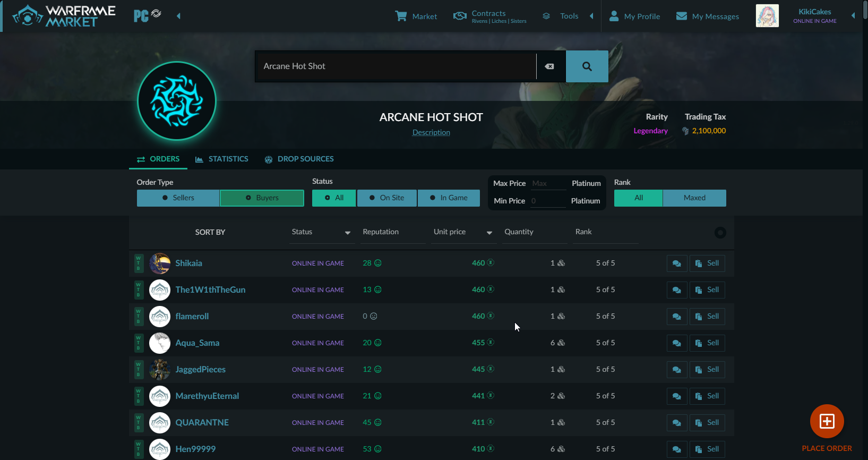868x460 pixels.
Task: Filter status to In Game
Action: coord(449,198)
